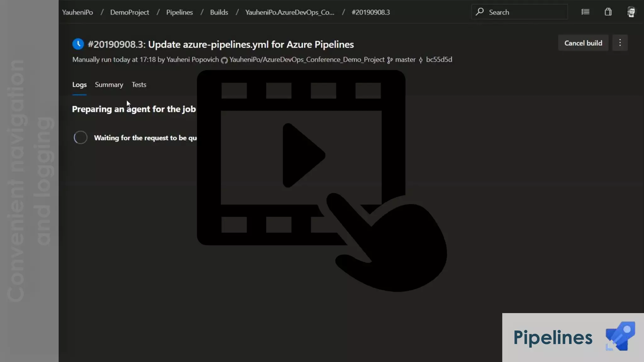Open the YauheniPo/AzureDevOps_Conference_Demo_Project repository link

(307, 59)
